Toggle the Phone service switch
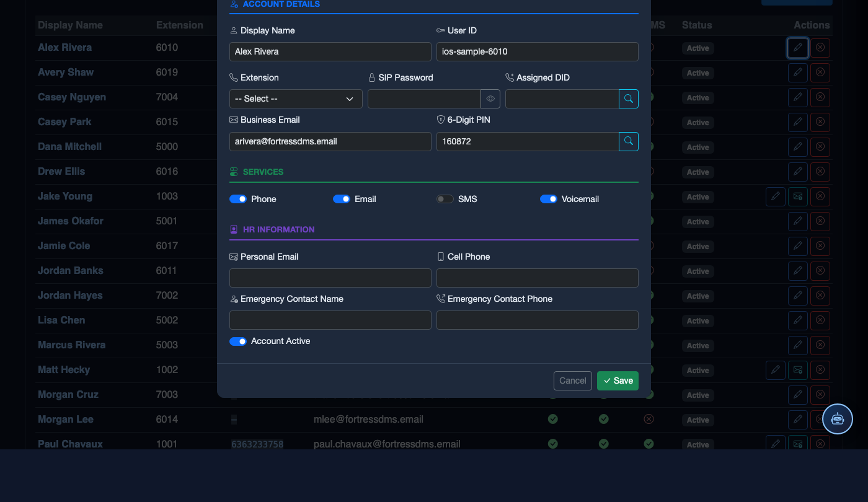This screenshot has height=502, width=868. click(x=238, y=199)
